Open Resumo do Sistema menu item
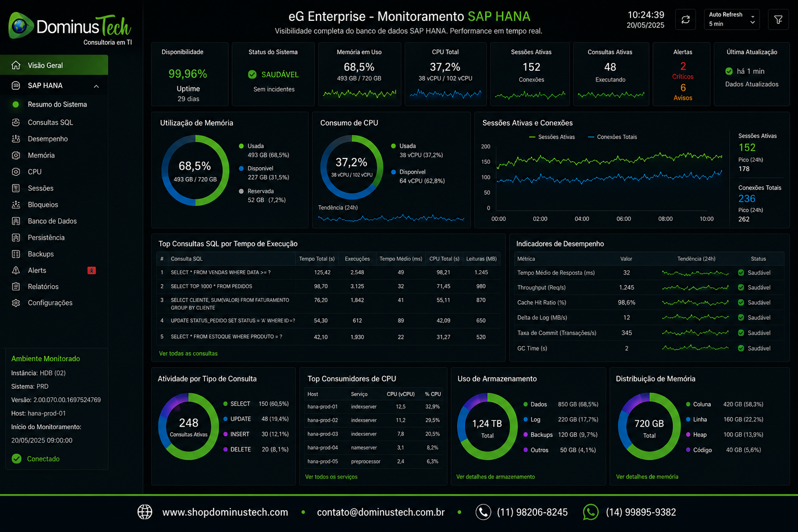The image size is (798, 532). point(57,104)
